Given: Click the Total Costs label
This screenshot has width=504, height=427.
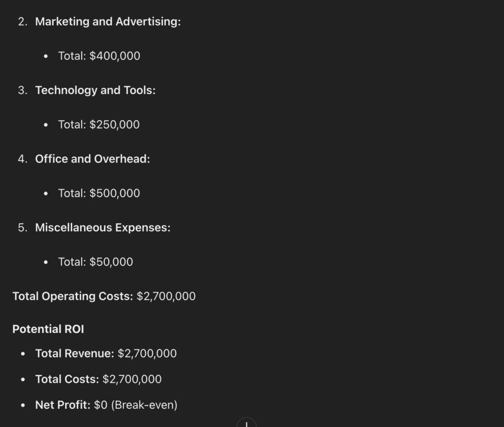Looking at the screenshot, I should coord(67,379).
